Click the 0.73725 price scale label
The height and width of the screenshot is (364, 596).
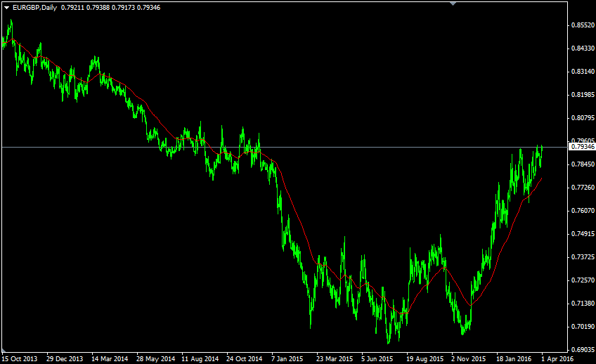[583, 257]
